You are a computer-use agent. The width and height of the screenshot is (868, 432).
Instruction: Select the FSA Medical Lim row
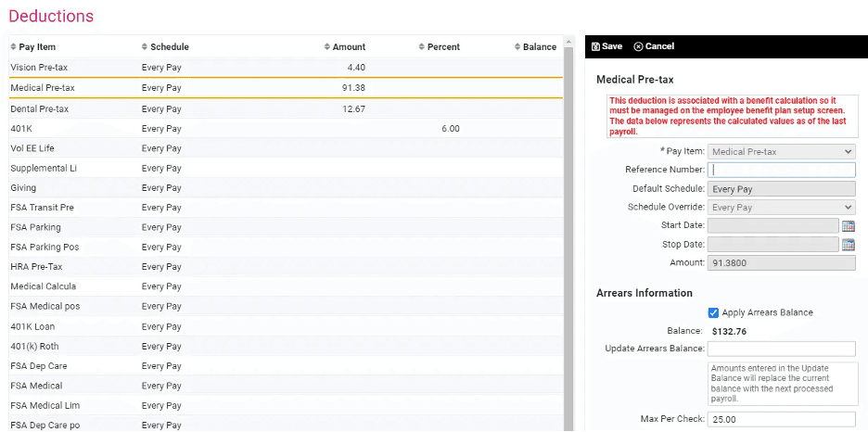287,405
